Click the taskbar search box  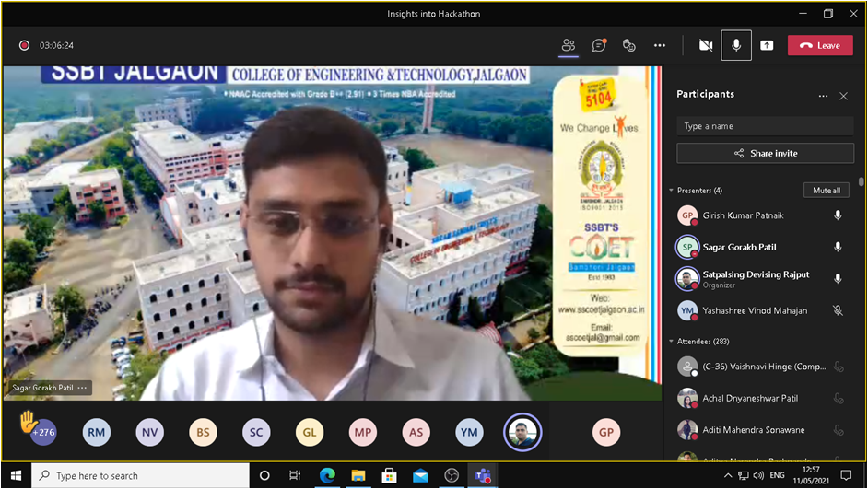click(x=141, y=476)
